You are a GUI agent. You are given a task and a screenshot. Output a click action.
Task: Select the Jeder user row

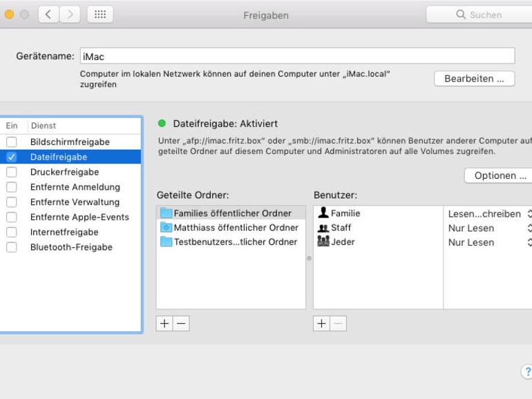pyautogui.click(x=378, y=242)
